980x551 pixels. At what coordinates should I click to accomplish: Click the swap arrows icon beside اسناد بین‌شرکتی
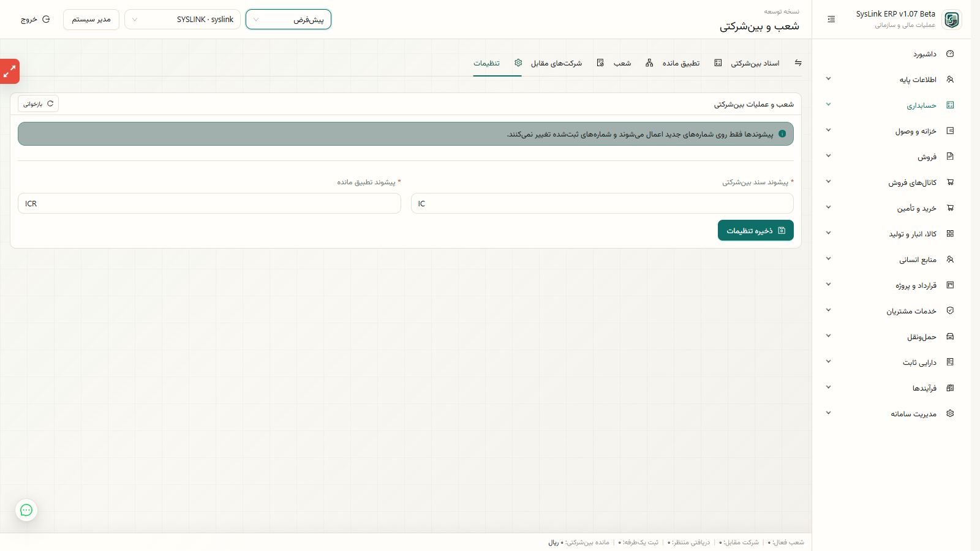click(x=798, y=63)
